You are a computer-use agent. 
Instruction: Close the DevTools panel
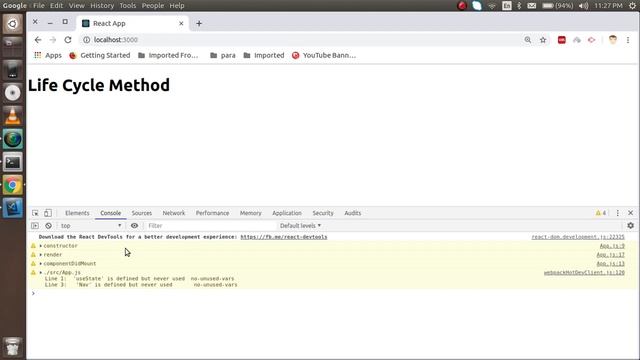(631, 213)
